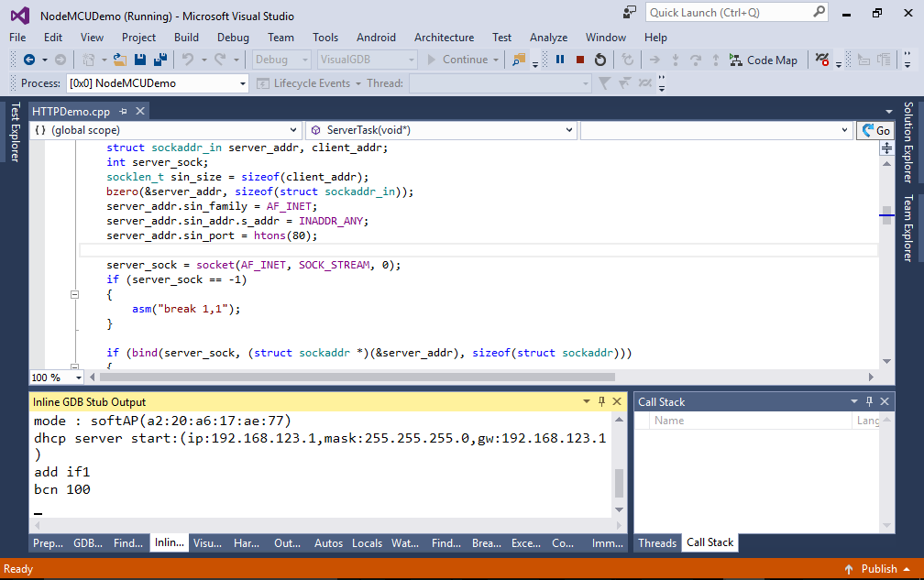Click the Save floppy disk icon

139,60
